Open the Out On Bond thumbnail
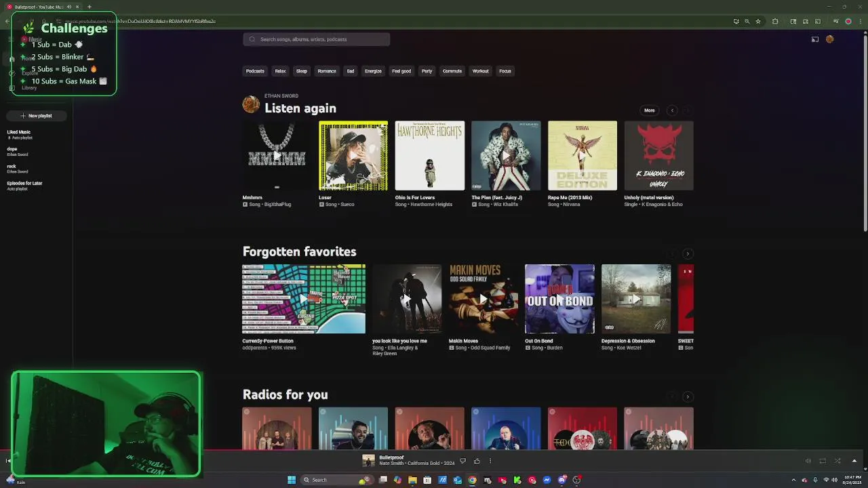 (x=559, y=299)
